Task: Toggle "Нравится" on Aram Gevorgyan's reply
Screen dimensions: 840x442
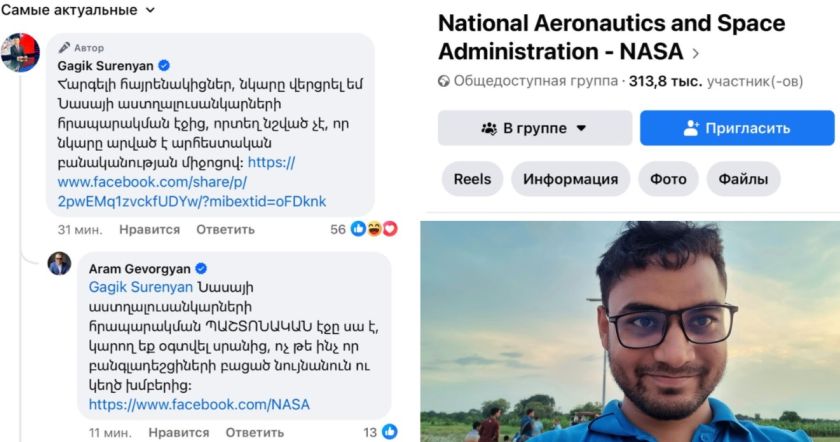Action: tap(178, 433)
